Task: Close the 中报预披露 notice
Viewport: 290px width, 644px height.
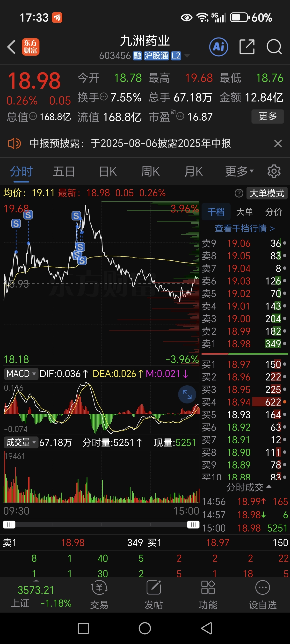Action: click(278, 144)
